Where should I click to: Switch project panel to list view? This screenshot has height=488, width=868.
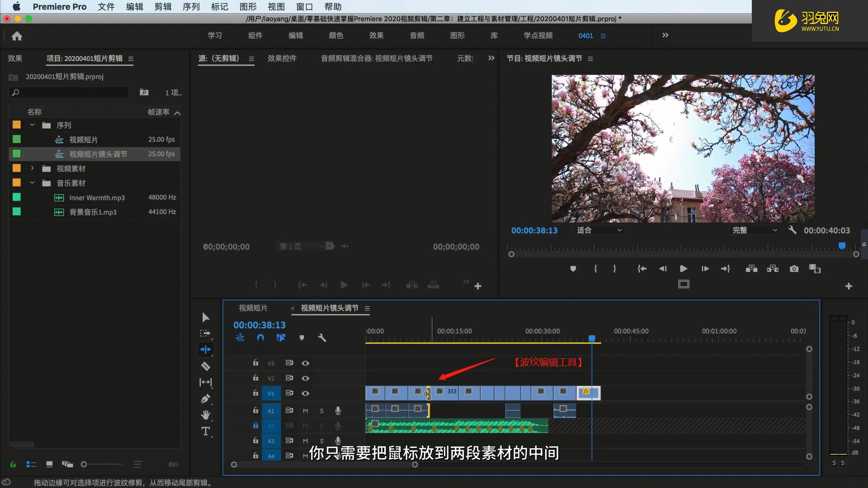pyautogui.click(x=31, y=464)
